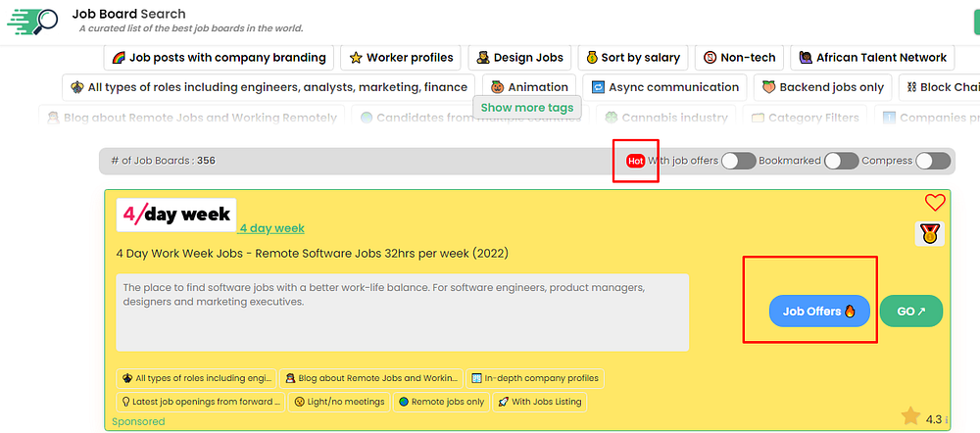Click the With Jobs Listing tag
This screenshot has height=433, width=980.
pos(539,402)
